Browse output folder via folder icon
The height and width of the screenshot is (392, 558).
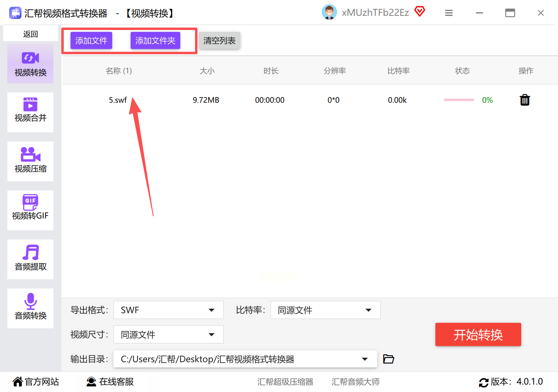[388, 359]
